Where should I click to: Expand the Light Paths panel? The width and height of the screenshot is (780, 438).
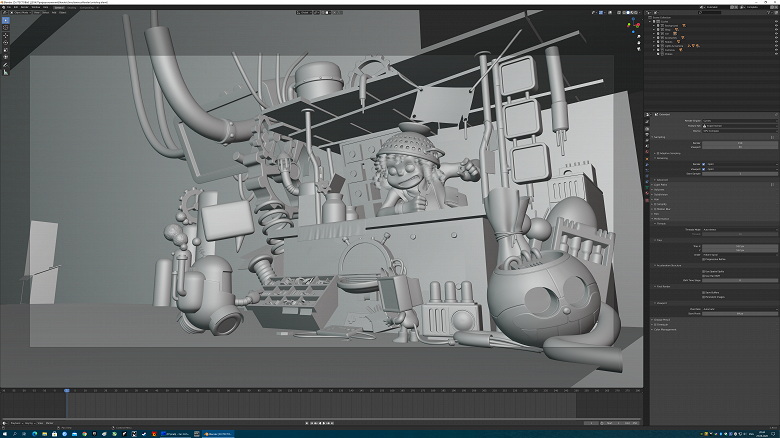(662, 184)
